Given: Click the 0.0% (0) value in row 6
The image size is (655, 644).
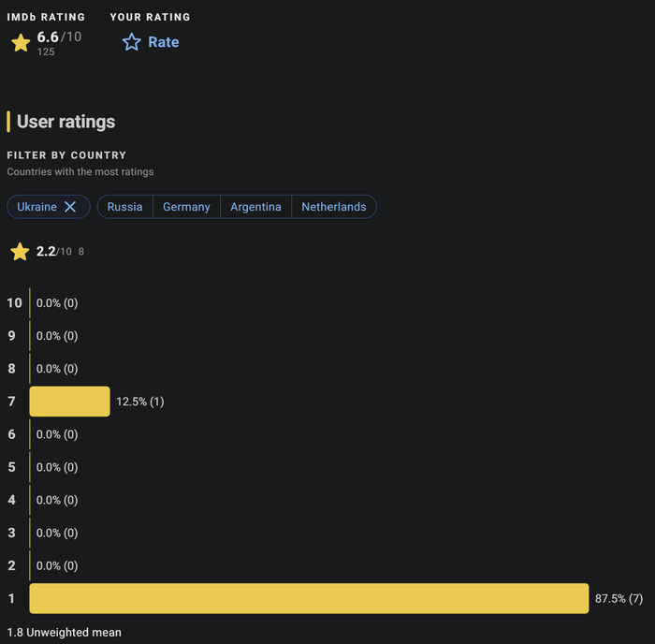Looking at the screenshot, I should (x=57, y=434).
